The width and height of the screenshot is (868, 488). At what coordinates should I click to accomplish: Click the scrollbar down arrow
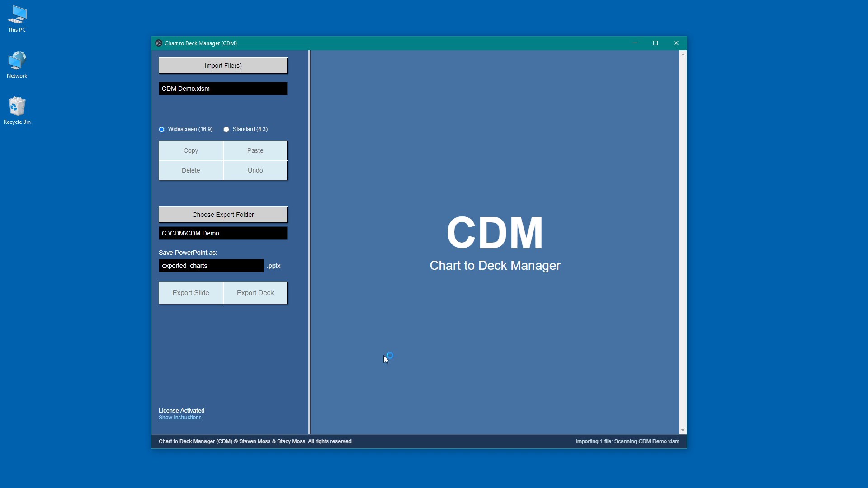click(683, 431)
